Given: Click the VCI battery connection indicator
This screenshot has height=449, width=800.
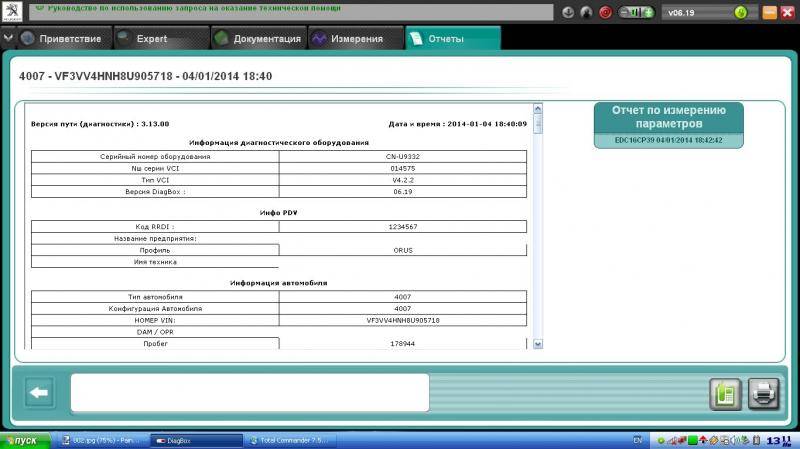Looking at the screenshot, I should pos(636,13).
